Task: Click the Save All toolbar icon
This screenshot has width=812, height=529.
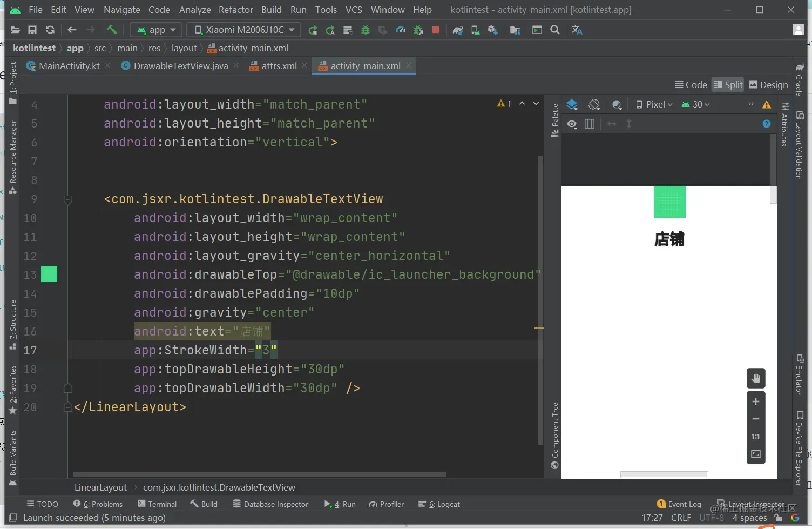Action: pyautogui.click(x=32, y=30)
